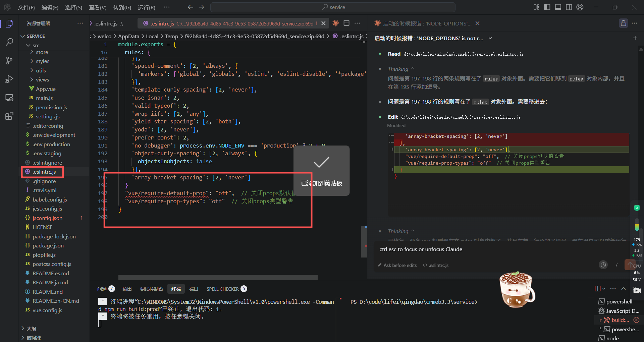Viewport: 644px width, 342px height.
Task: Switch to the SPELL CHECKER panel tab
Action: point(222,289)
